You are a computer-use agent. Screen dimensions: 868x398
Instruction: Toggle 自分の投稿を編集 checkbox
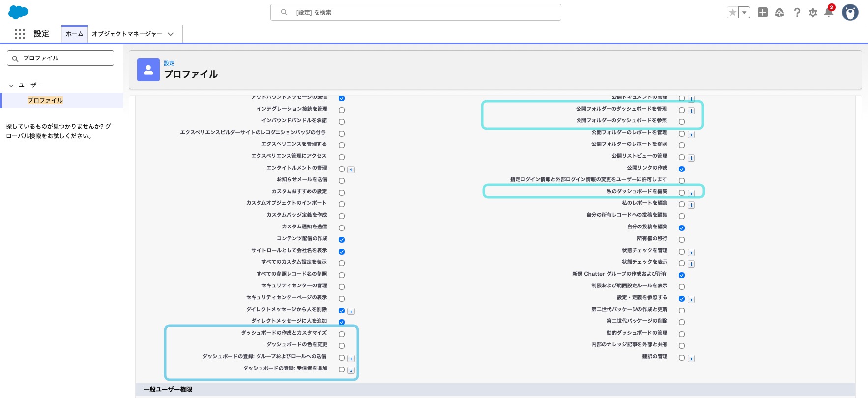[x=682, y=228]
